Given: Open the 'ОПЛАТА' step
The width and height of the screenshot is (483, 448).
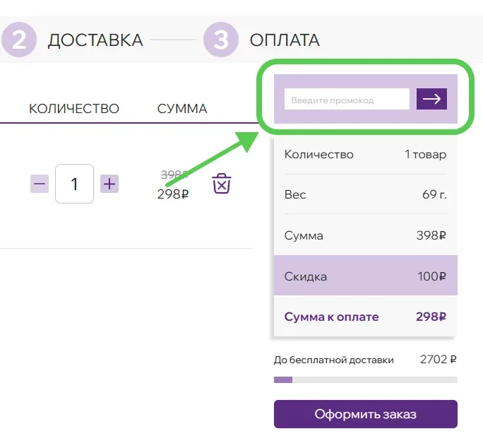Looking at the screenshot, I should 285,40.
